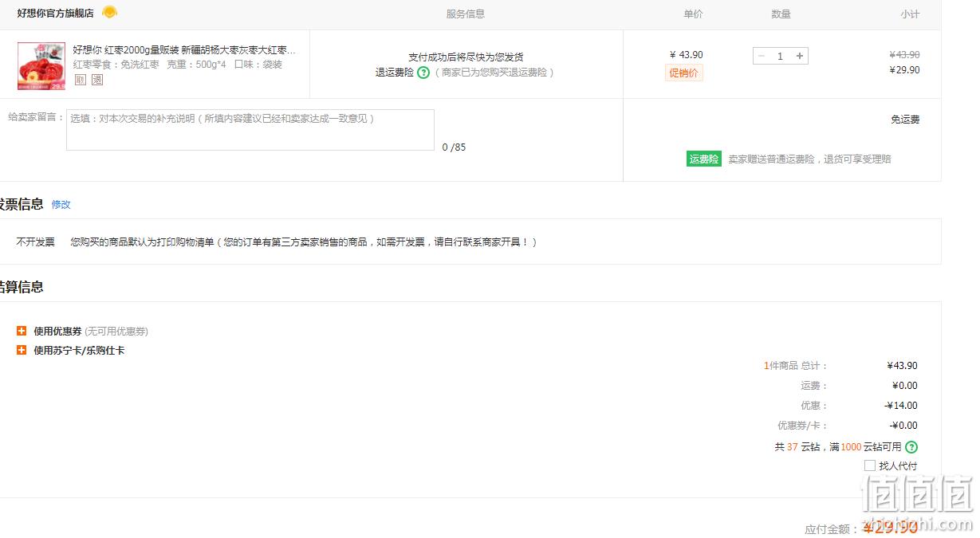Select the 不开发票 invoice text
The height and width of the screenshot is (538, 980).
click(36, 242)
